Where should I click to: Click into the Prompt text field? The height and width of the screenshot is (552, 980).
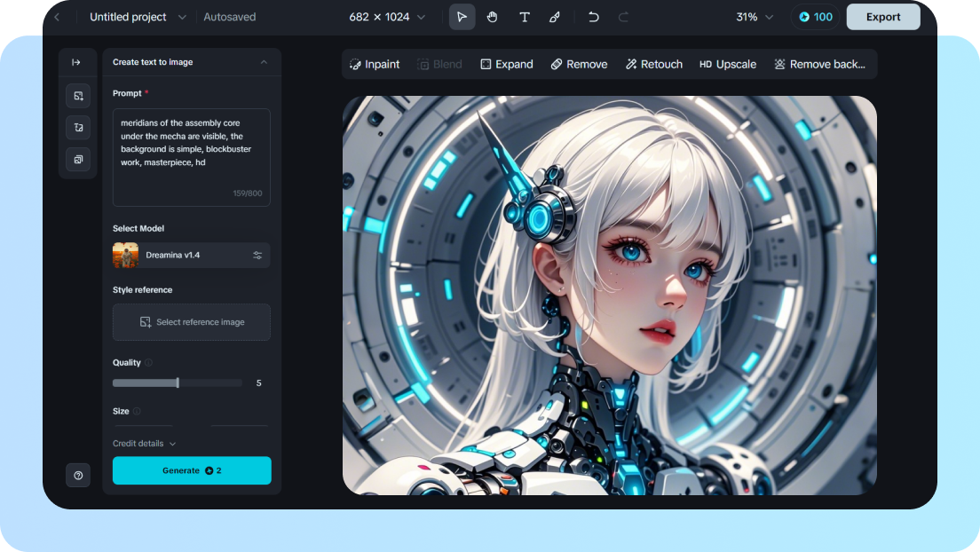[x=191, y=157]
